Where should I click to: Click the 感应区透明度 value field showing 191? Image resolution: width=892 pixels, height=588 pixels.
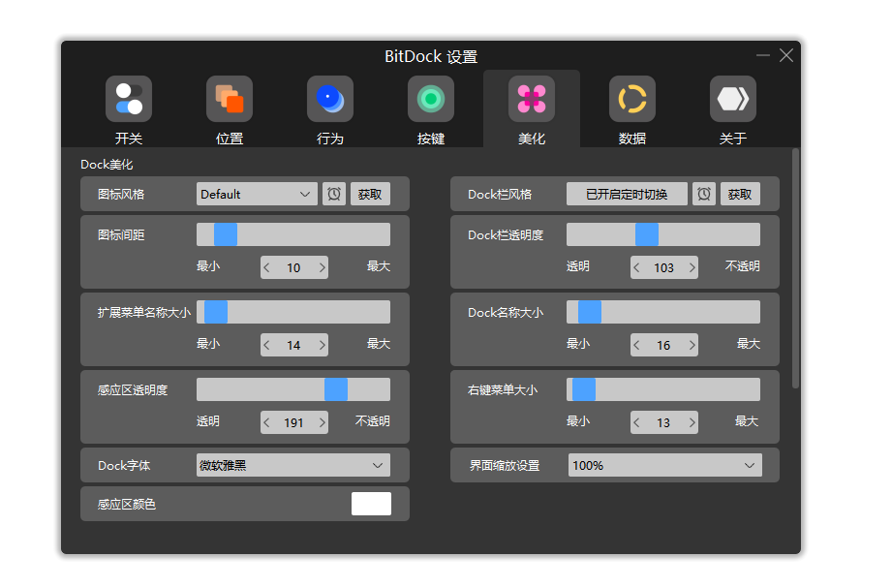[294, 422]
